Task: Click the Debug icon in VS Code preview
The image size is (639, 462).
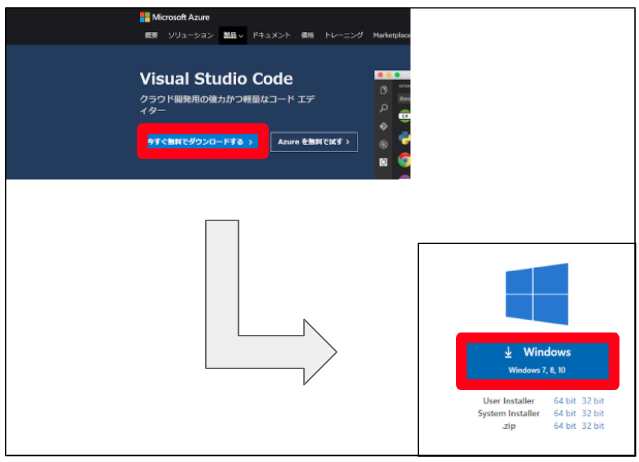Action: coord(383,144)
